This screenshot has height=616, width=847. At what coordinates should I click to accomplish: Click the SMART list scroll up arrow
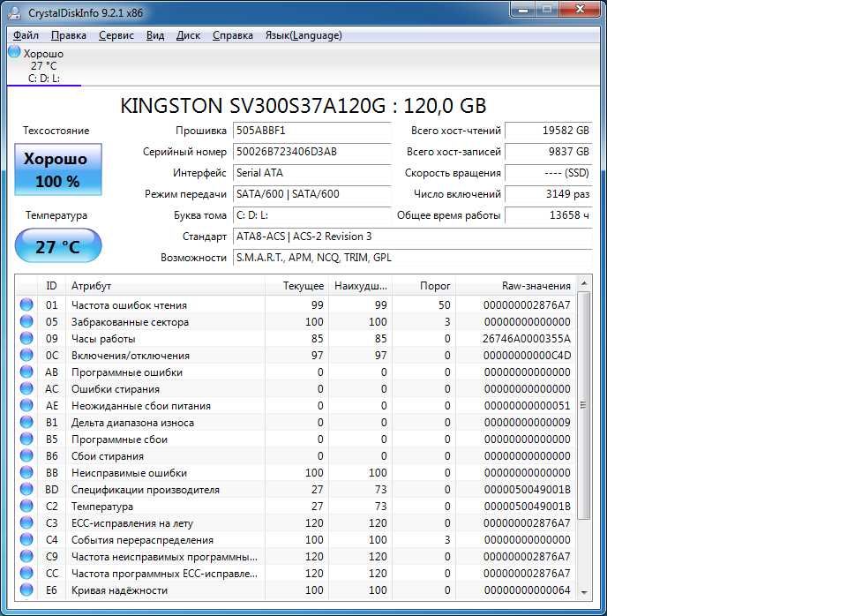click(x=584, y=283)
